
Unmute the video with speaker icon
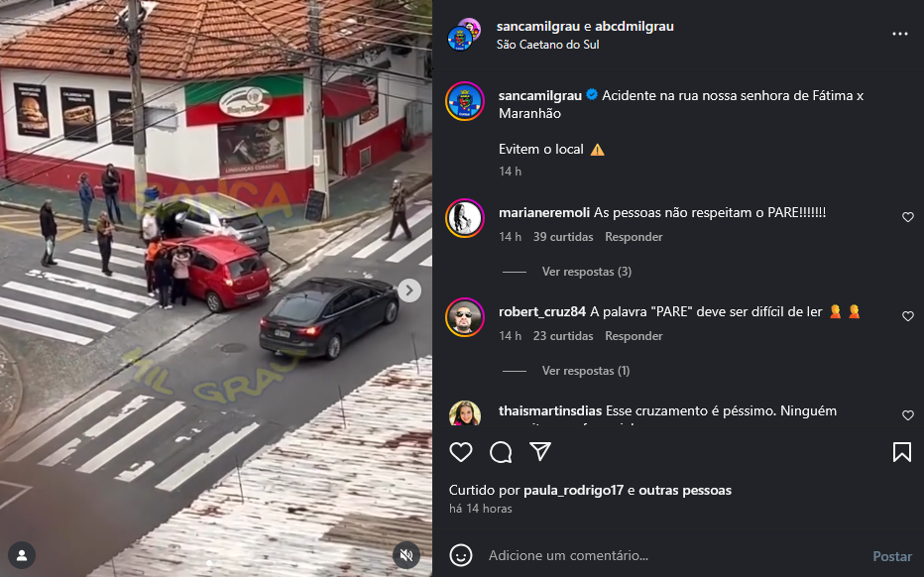tap(406, 555)
